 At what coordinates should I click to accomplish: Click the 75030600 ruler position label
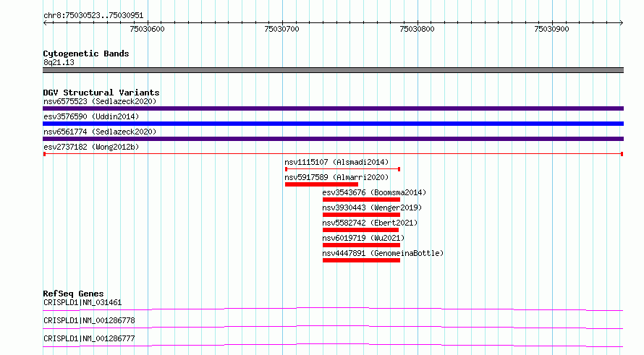point(147,29)
